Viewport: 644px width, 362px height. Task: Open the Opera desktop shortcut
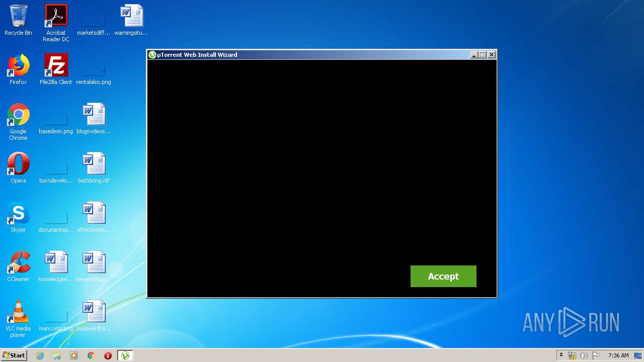pyautogui.click(x=18, y=168)
